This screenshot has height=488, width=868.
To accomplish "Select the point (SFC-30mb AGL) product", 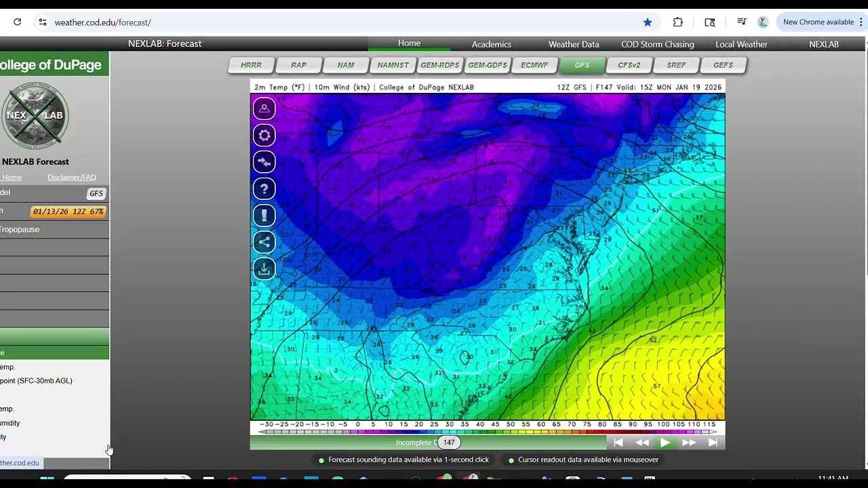I will pos(37,381).
